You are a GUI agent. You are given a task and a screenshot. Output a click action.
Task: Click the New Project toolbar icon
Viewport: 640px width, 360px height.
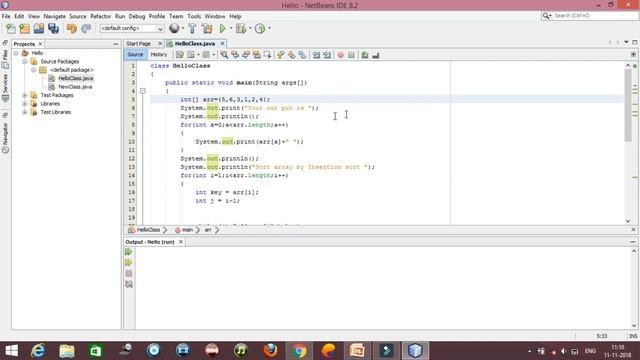pyautogui.click(x=24, y=29)
